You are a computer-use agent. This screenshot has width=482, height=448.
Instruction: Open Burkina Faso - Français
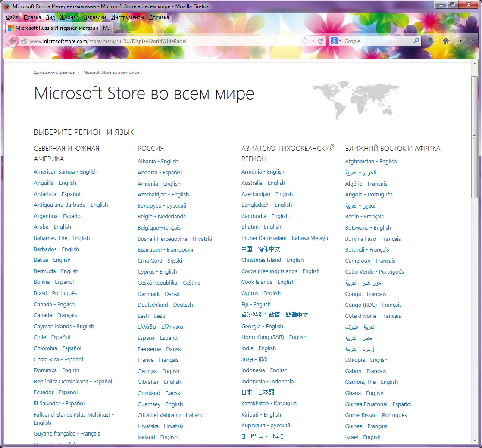373,239
